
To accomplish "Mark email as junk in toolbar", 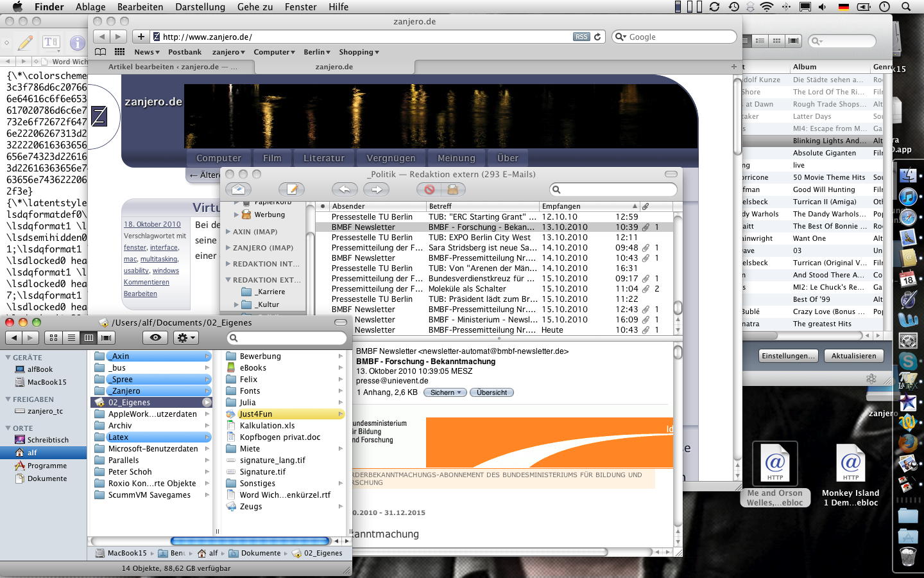I will [x=452, y=189].
